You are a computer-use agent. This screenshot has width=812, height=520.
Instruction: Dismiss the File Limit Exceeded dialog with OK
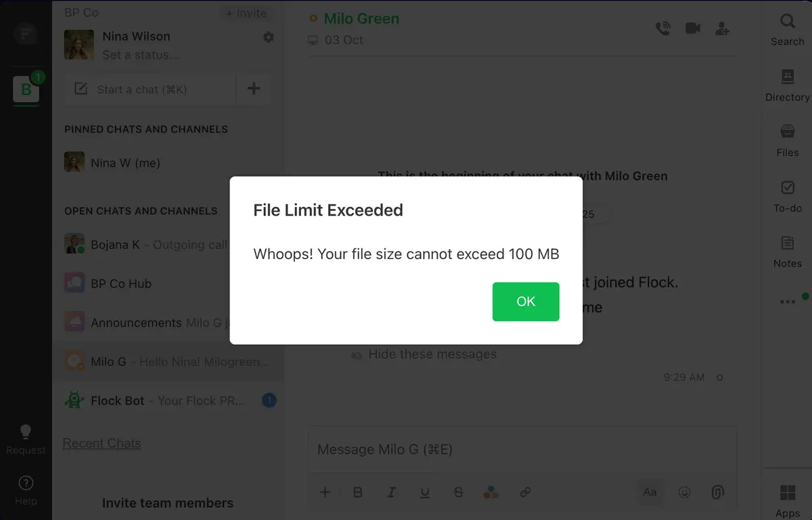[x=526, y=302]
